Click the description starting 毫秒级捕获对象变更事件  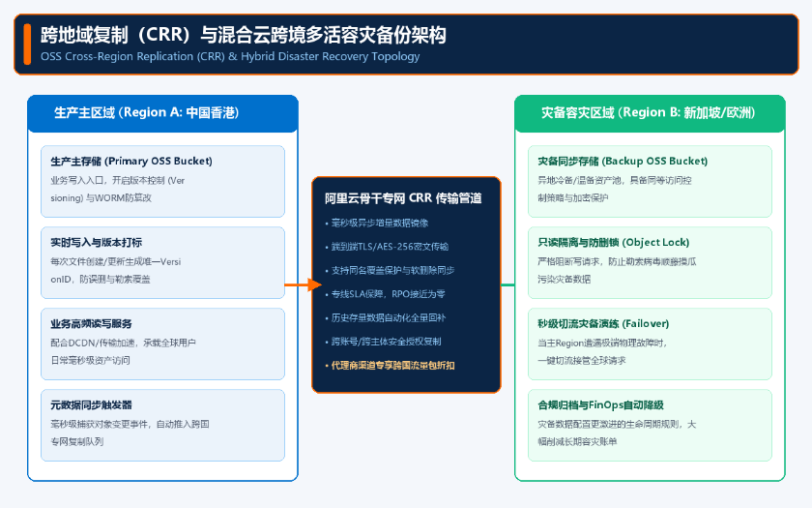(x=130, y=433)
